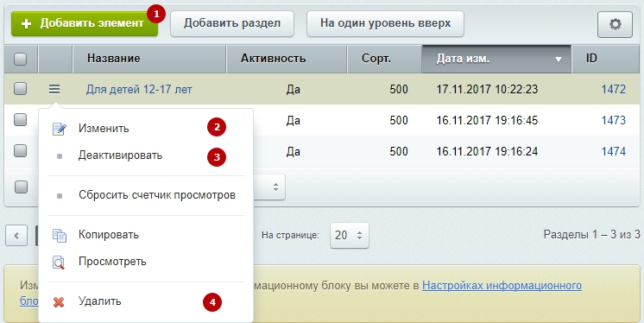Sort by the Сорт. column header
The height and width of the screenshot is (323, 644).
coord(384,59)
